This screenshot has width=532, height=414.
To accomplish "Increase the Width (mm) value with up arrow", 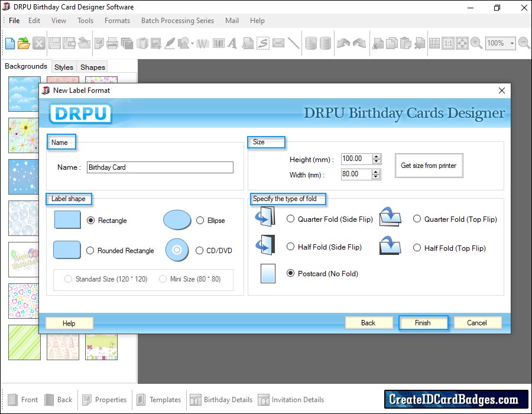I will 375,172.
